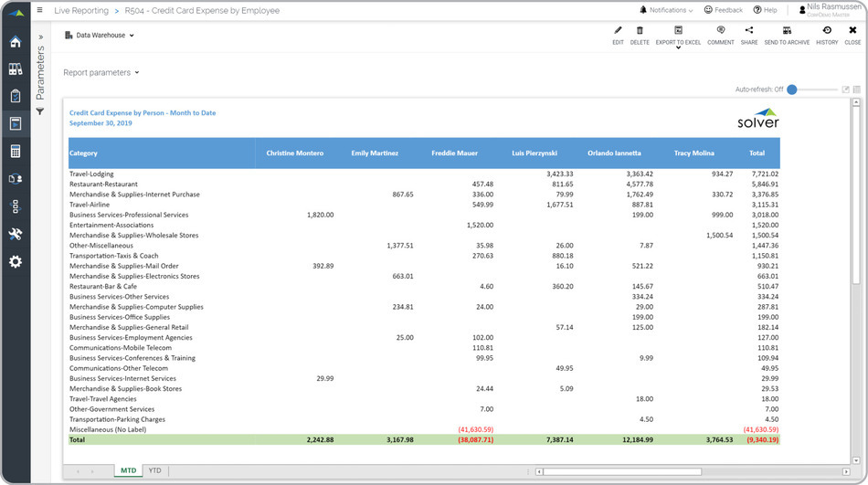Expand the Parameters side panel

(40, 37)
